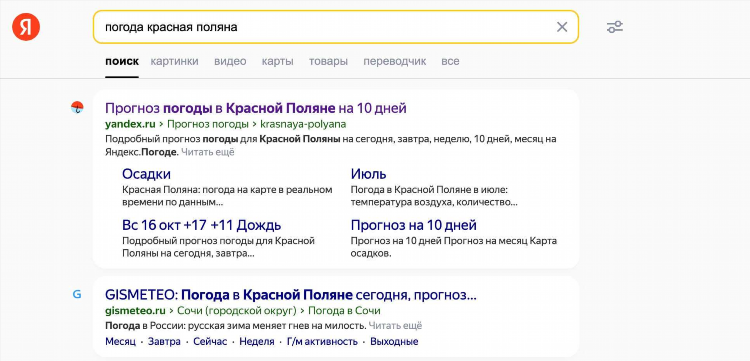Open the переводчик tab

point(395,61)
